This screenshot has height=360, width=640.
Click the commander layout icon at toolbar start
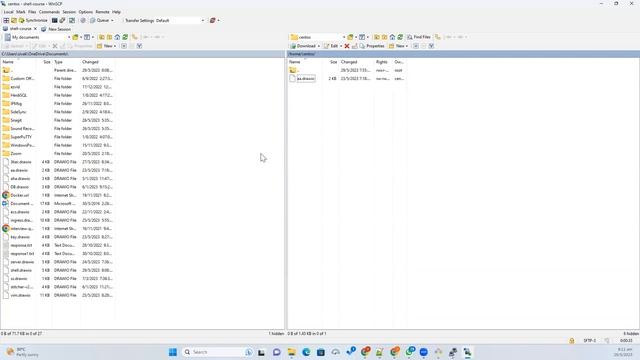(x=6, y=20)
